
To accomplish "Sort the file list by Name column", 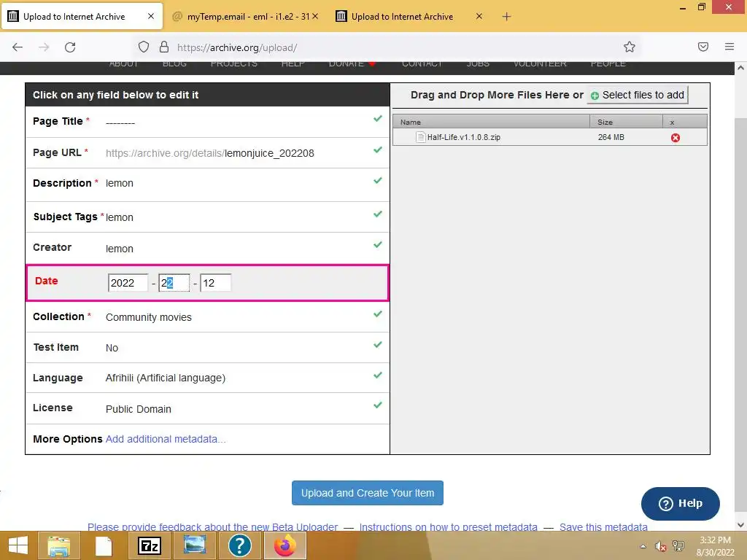I will point(491,122).
